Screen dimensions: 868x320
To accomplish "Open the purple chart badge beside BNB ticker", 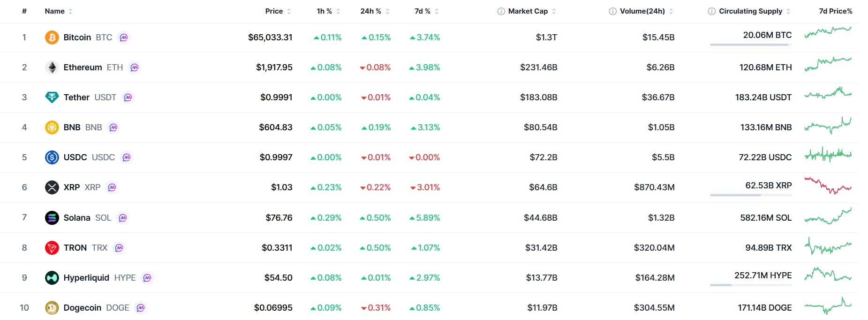I will tap(113, 127).
